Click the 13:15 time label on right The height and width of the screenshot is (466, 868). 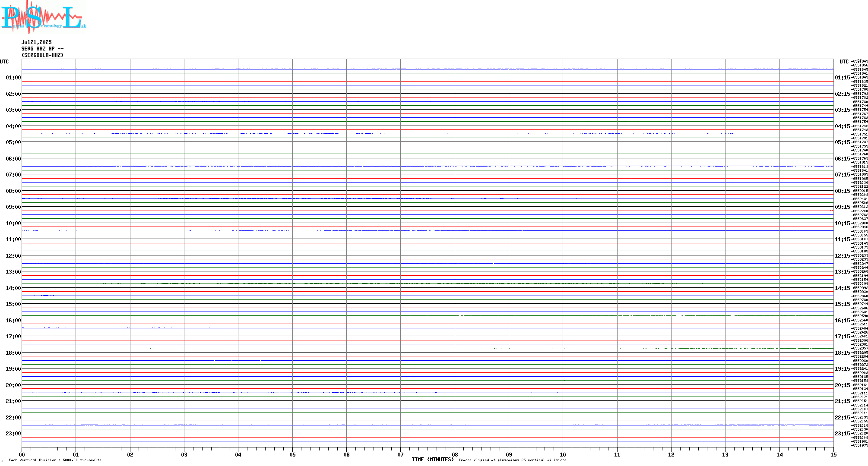[x=843, y=272]
